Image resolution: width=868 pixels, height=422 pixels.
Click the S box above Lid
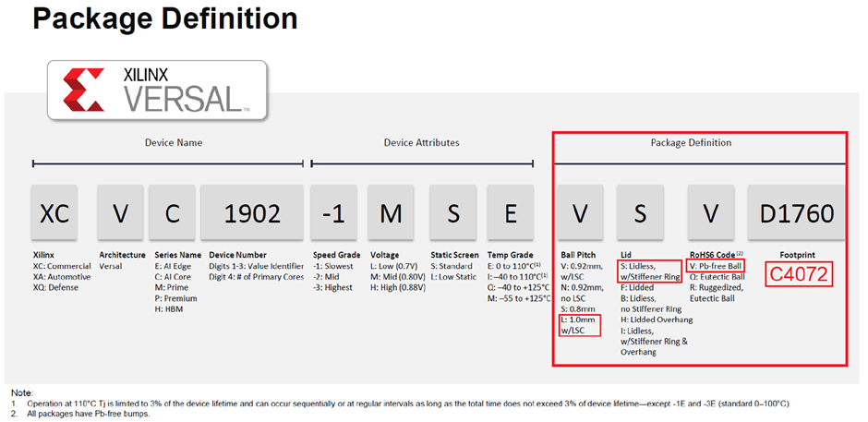642,213
